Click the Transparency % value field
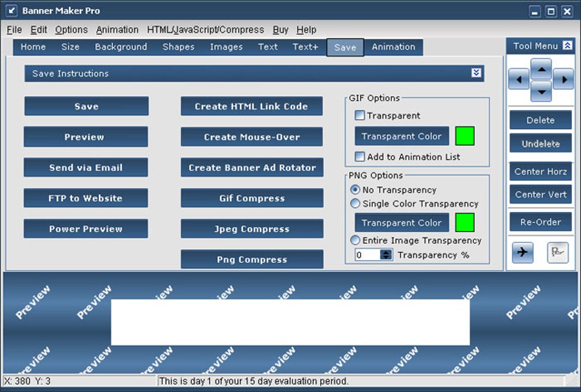This screenshot has width=581, height=392. click(x=367, y=255)
